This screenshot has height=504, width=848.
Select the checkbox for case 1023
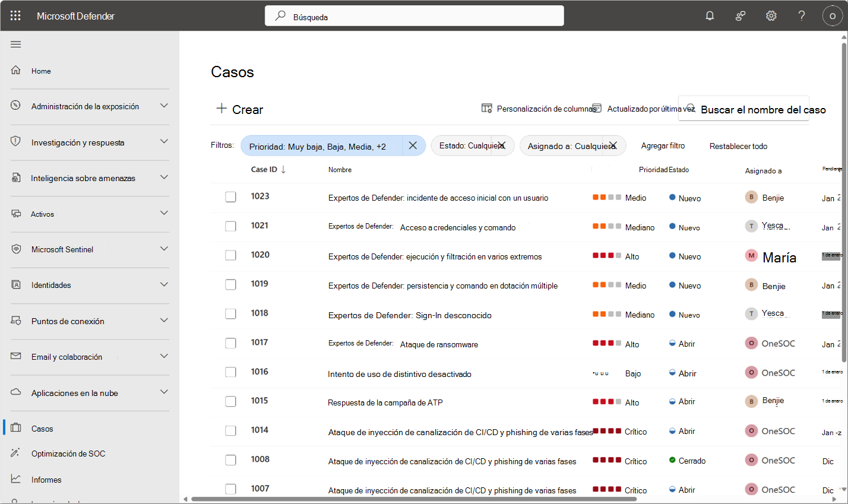tap(230, 197)
